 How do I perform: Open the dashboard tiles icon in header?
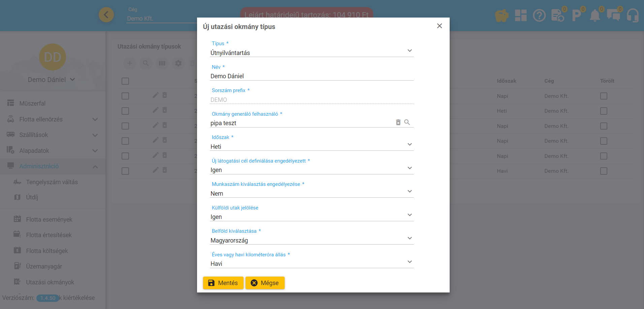point(520,16)
